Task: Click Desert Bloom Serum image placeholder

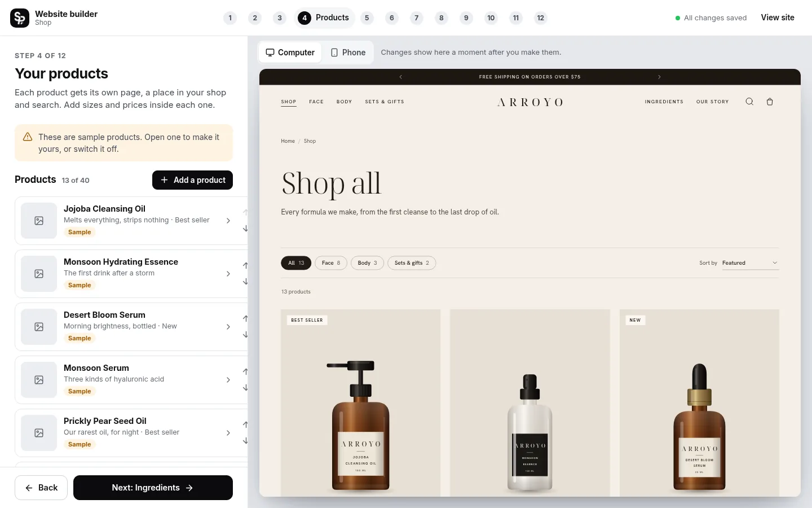Action: click(39, 327)
